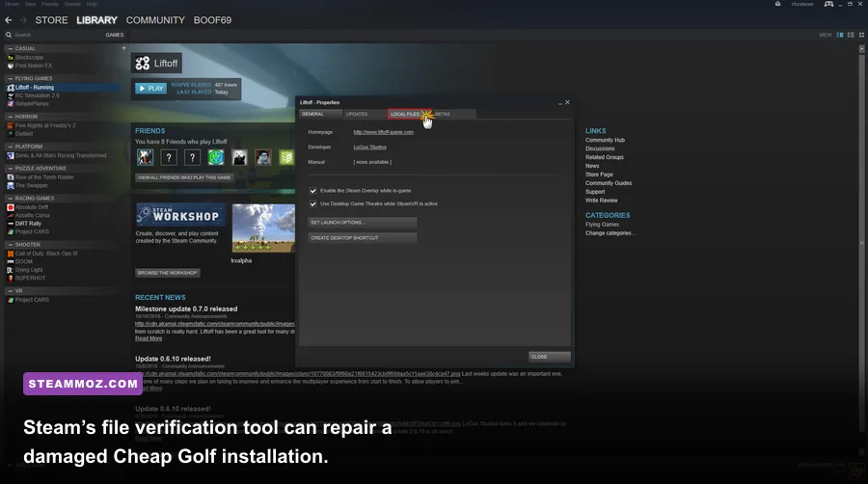Open the first question-mark friend avatar
Image resolution: width=868 pixels, height=484 pixels.
(x=169, y=158)
